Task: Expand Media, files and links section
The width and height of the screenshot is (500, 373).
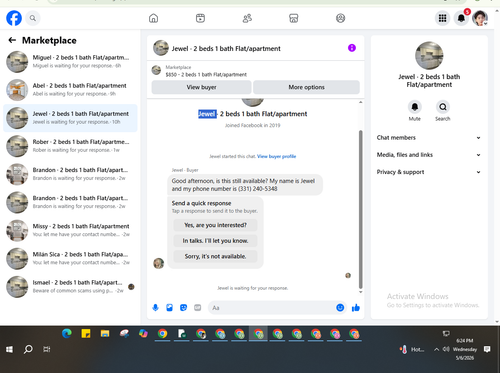Action: coord(429,155)
